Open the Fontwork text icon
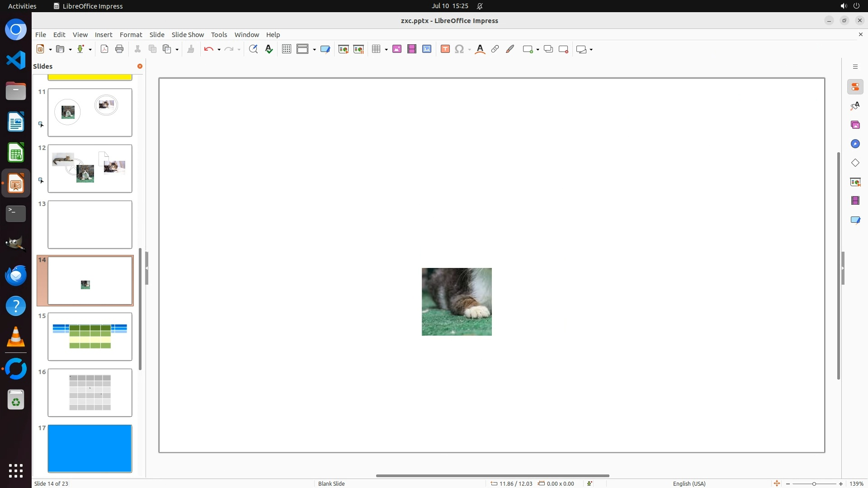Screen dimensions: 868x488 click(x=480, y=49)
